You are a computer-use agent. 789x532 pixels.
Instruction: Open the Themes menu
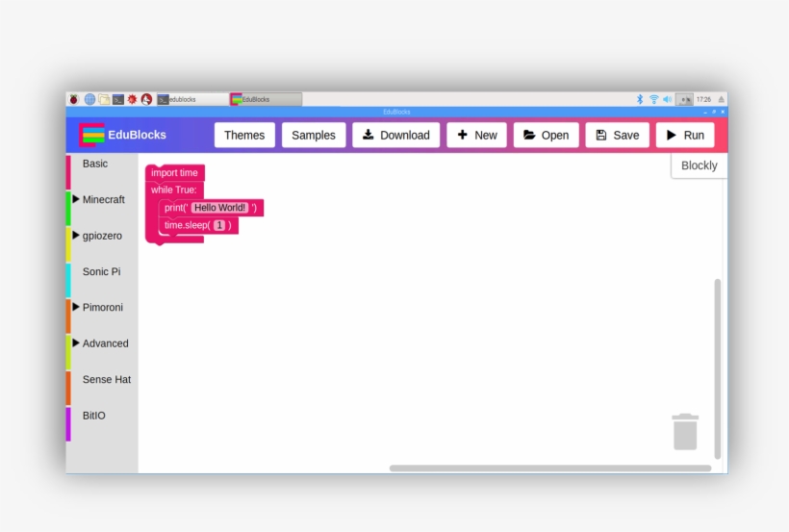click(x=244, y=135)
